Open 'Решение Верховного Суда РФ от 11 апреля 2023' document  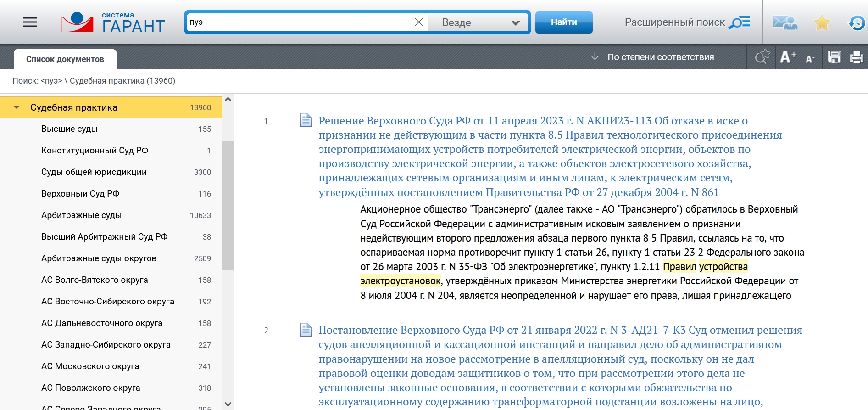pyautogui.click(x=550, y=156)
